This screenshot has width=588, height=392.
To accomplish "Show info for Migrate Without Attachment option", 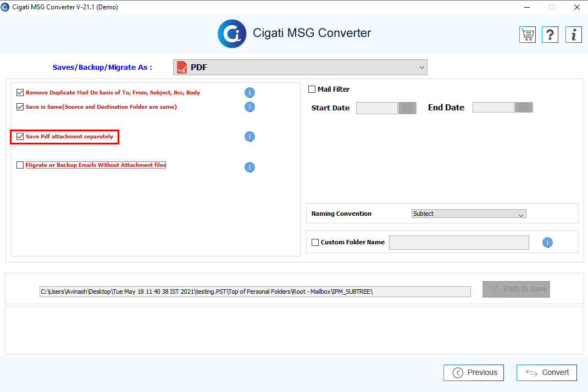I will (x=249, y=167).
